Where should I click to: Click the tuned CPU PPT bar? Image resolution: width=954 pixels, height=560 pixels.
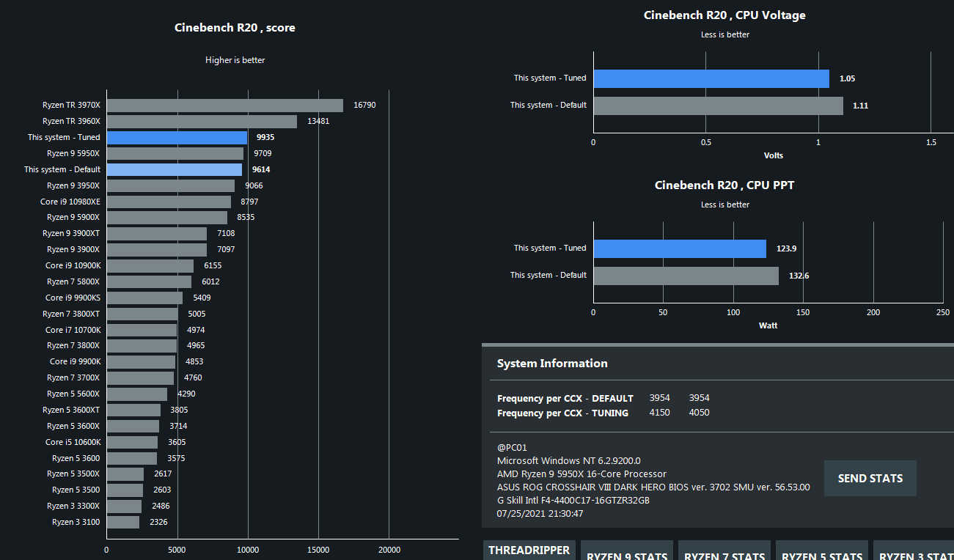[680, 249]
